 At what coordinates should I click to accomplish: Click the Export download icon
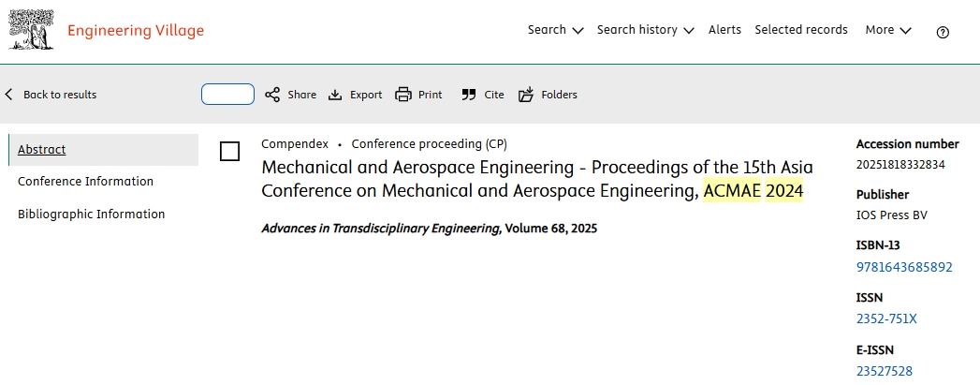click(x=336, y=95)
